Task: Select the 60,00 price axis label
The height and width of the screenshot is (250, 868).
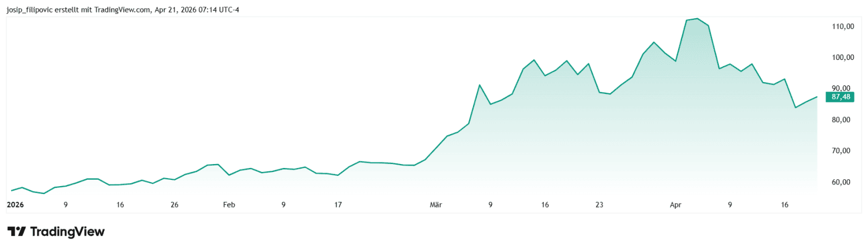Action: (x=842, y=182)
